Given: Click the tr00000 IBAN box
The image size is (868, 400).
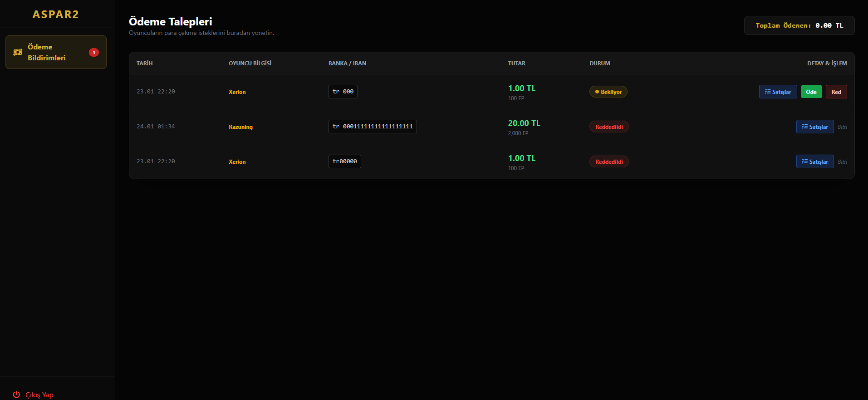Looking at the screenshot, I should (x=344, y=161).
